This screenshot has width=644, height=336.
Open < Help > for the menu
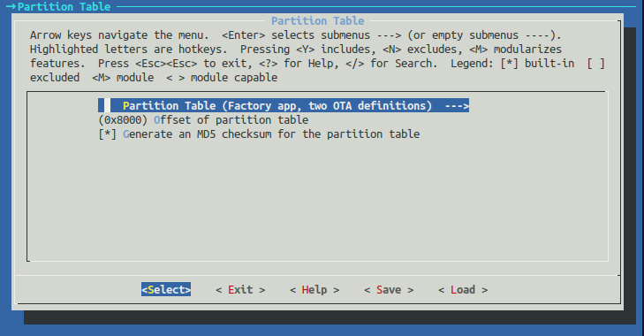click(x=314, y=289)
